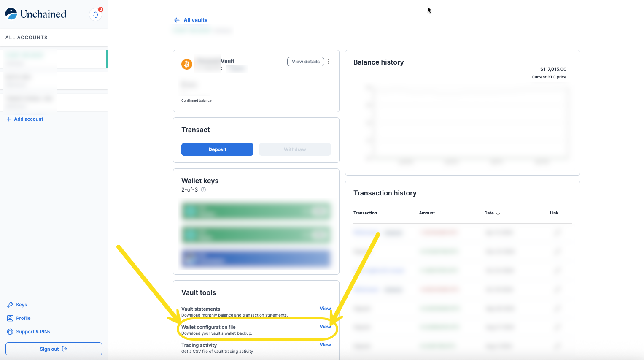
Task: Sort transactions by Date arrow
Action: point(498,213)
